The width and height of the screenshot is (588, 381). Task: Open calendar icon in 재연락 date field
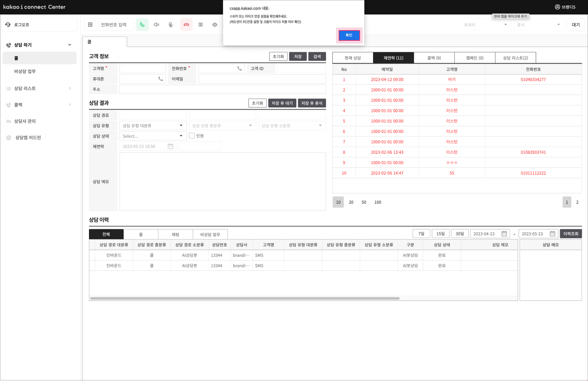[x=170, y=146]
